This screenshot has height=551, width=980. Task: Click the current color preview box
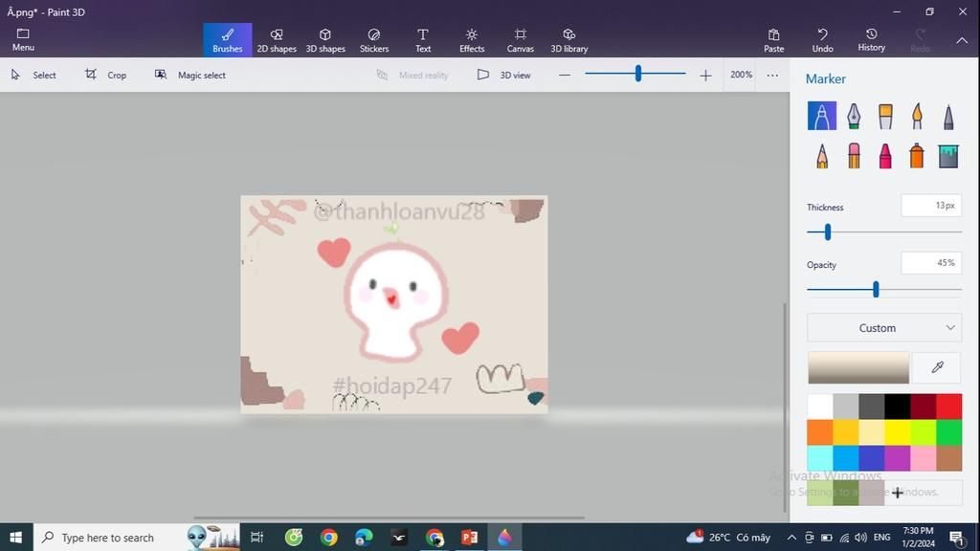point(858,367)
